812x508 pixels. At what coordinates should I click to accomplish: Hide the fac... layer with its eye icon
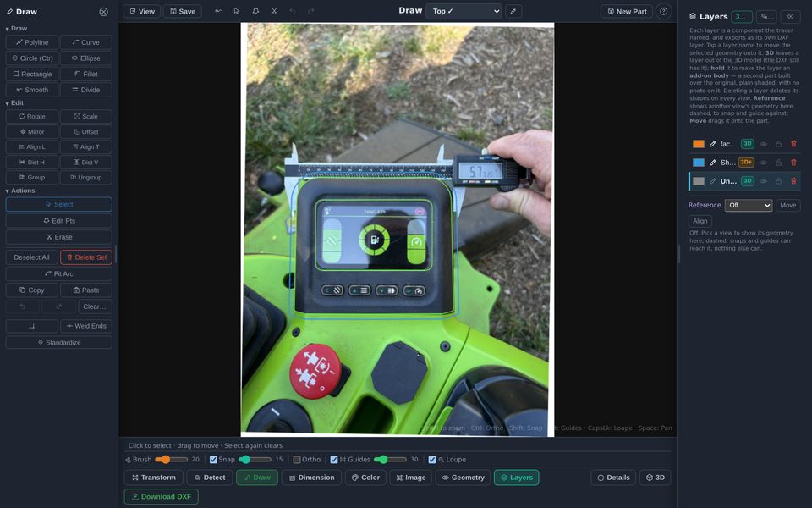pos(763,144)
